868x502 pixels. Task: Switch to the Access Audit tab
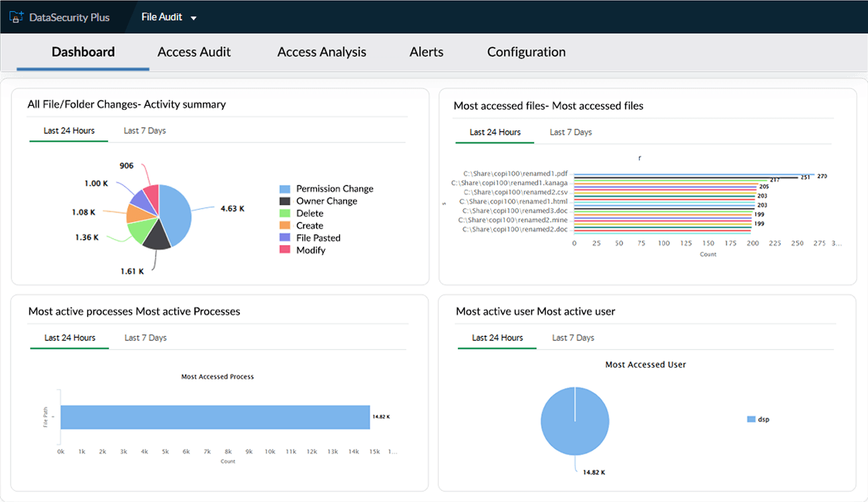pos(193,52)
